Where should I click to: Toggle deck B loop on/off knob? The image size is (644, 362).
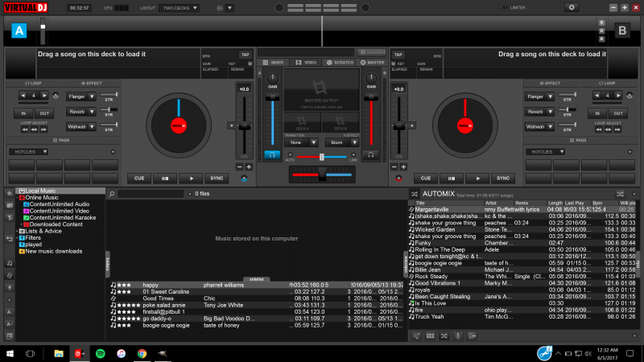[630, 96]
